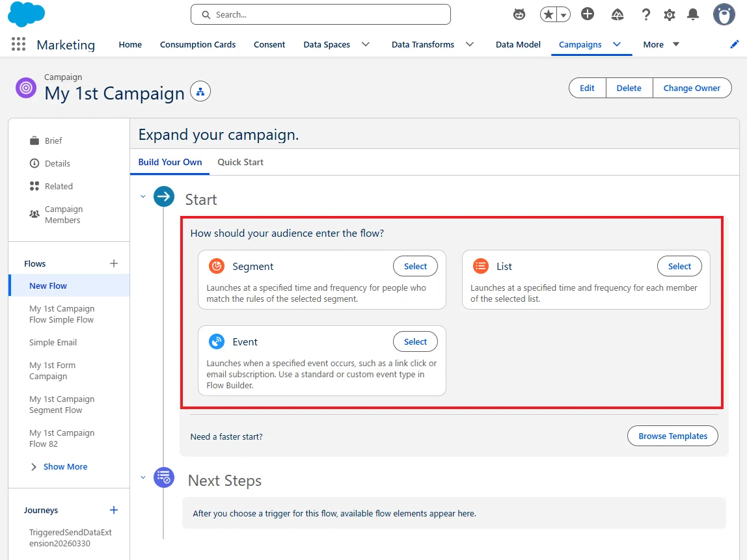Select the List entry option

(x=679, y=266)
